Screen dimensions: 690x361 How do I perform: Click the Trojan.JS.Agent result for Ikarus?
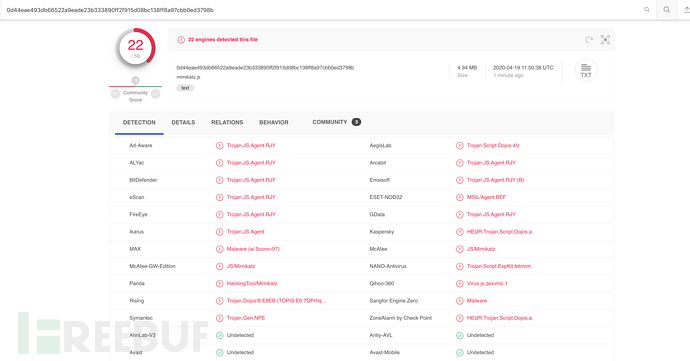pyautogui.click(x=246, y=232)
